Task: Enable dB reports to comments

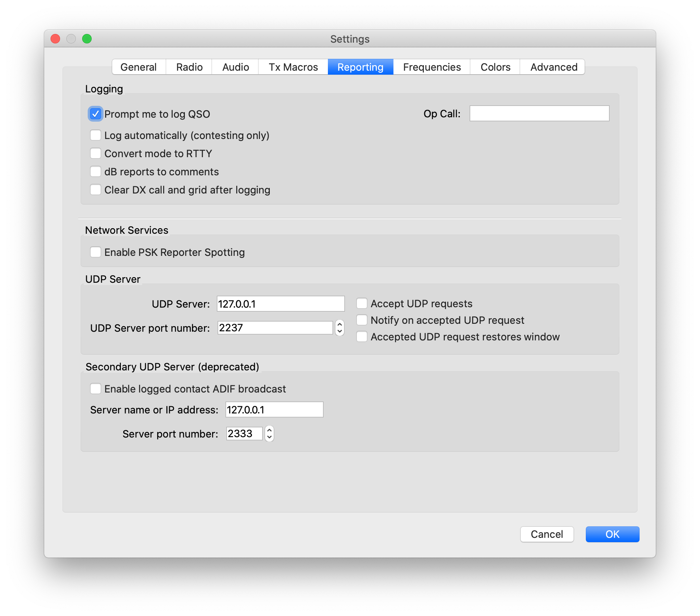Action: 96,172
